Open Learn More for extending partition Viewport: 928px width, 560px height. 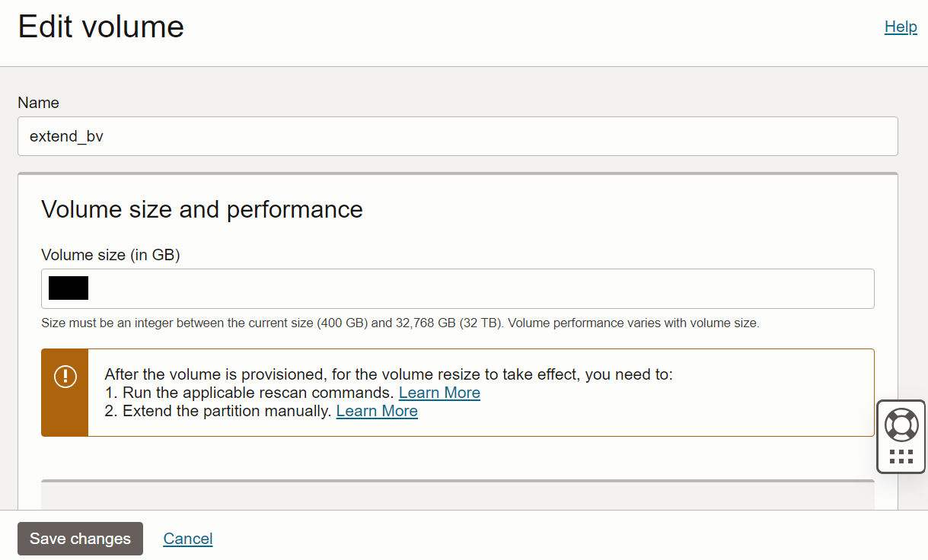click(377, 411)
